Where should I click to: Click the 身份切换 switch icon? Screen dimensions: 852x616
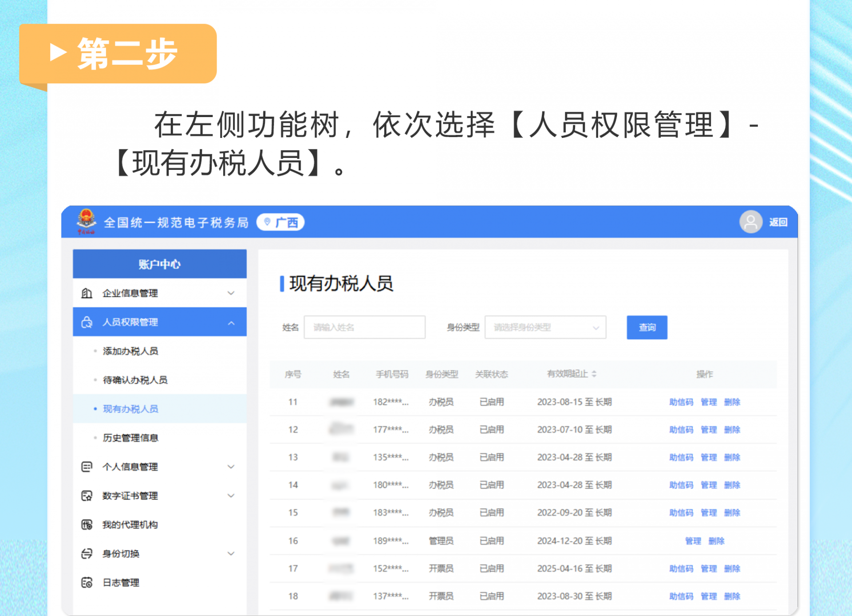(87, 553)
